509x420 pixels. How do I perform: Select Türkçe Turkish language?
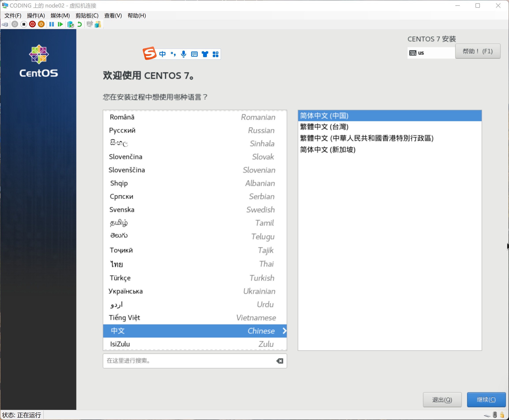pyautogui.click(x=195, y=278)
